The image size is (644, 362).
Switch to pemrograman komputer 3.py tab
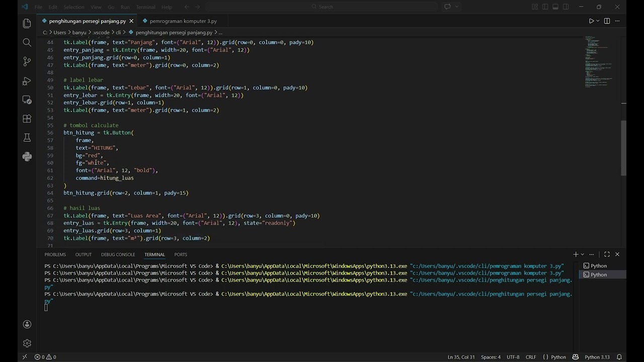click(183, 21)
